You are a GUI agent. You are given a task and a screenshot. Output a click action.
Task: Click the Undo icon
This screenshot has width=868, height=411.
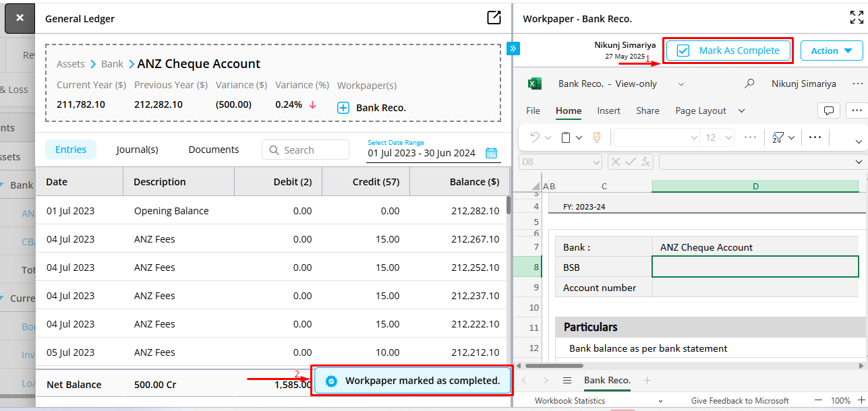pos(535,137)
